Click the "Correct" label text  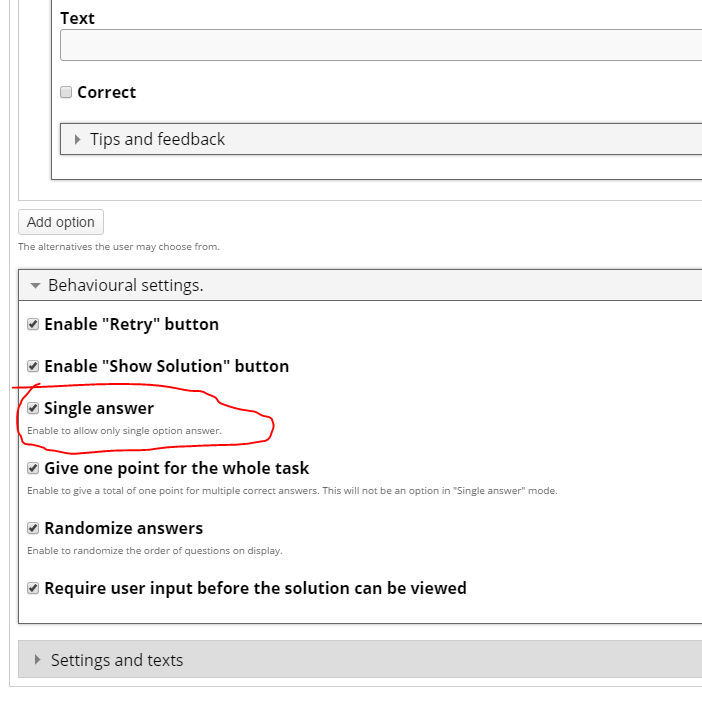point(107,92)
